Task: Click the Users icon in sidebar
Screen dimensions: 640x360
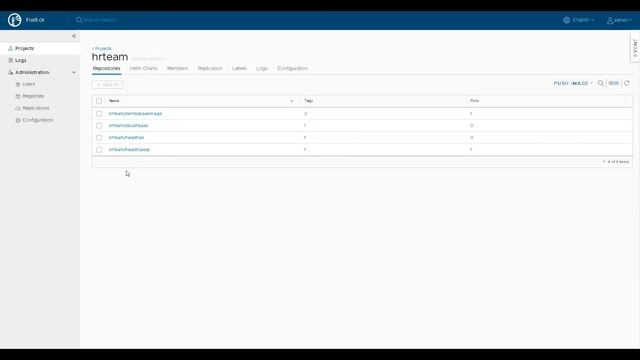Action: pos(18,84)
